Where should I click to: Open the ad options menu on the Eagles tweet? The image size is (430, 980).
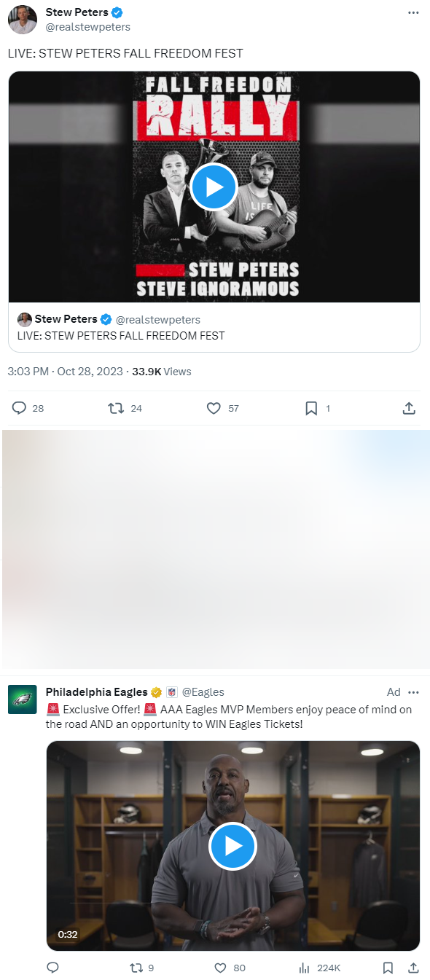click(413, 692)
